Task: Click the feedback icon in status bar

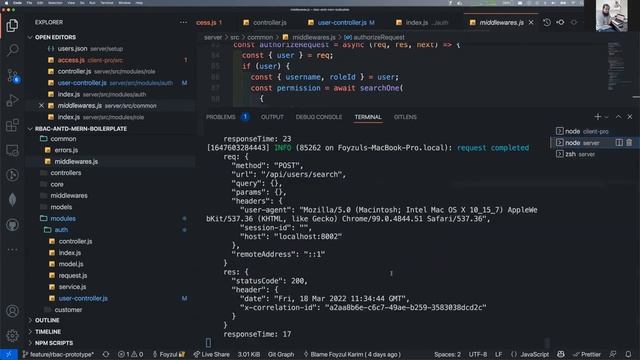Action: coord(613,354)
